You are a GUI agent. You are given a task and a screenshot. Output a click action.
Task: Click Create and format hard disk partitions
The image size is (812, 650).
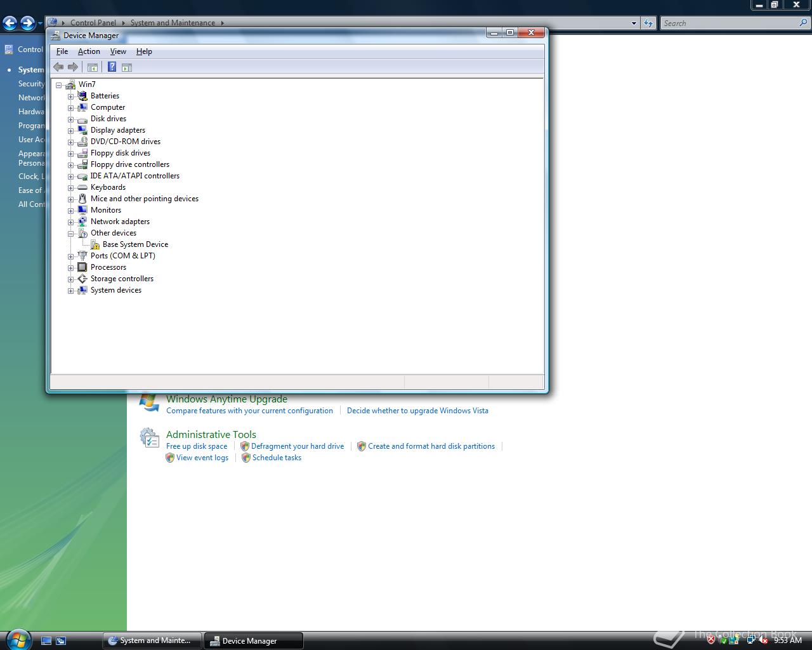pyautogui.click(x=431, y=446)
